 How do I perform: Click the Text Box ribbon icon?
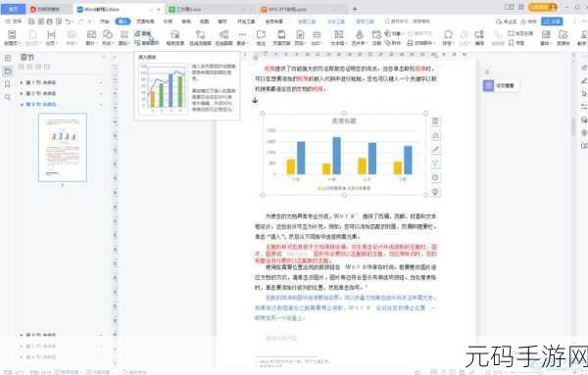(339, 35)
